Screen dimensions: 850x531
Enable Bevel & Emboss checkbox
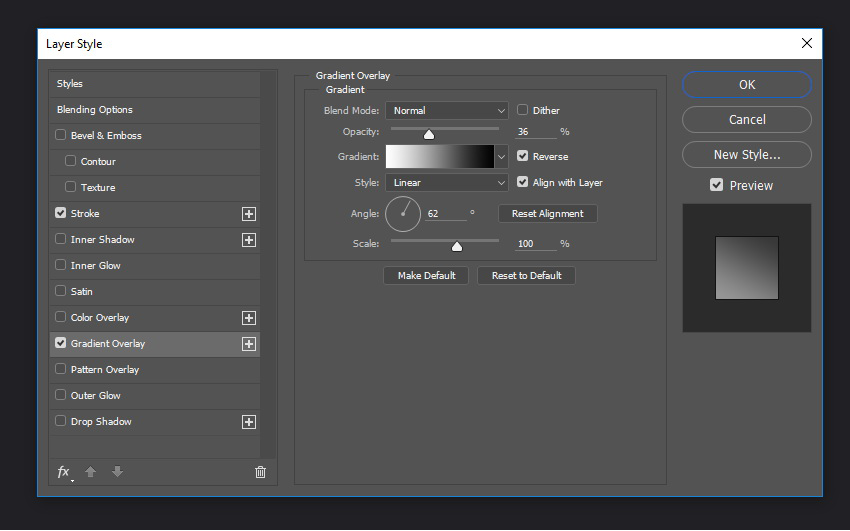coord(61,135)
